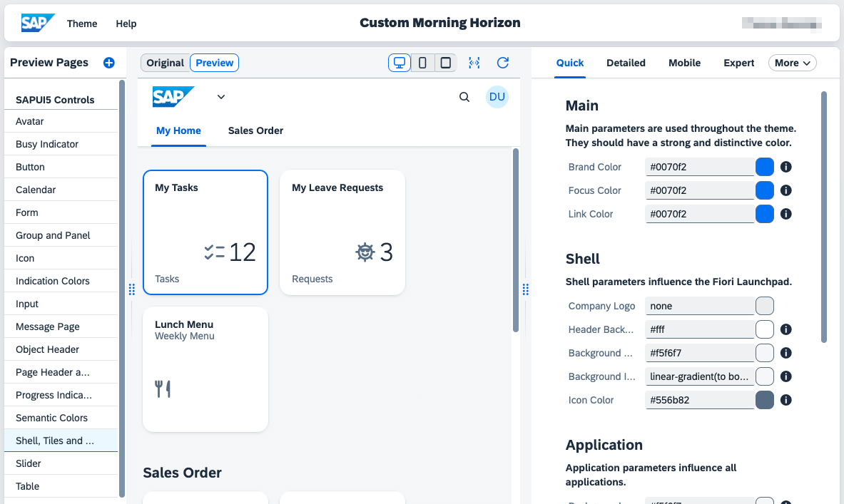
Task: Open the Help menu
Action: pos(126,24)
